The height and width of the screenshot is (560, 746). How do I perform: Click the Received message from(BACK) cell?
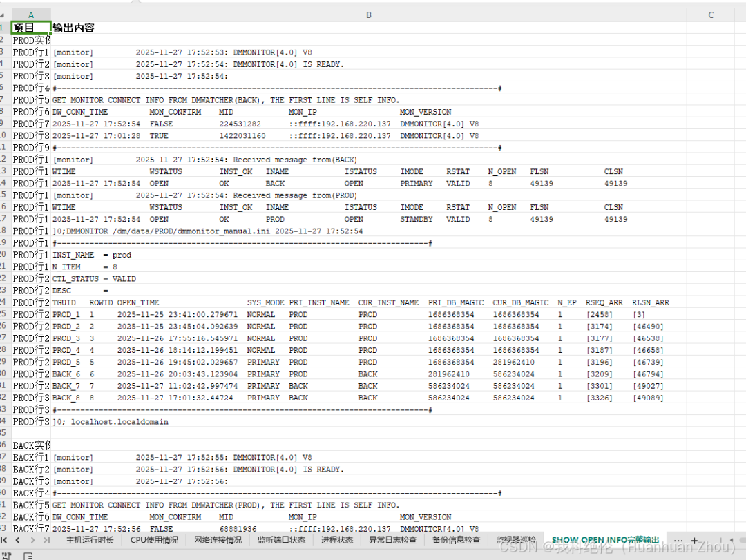[x=369, y=160]
